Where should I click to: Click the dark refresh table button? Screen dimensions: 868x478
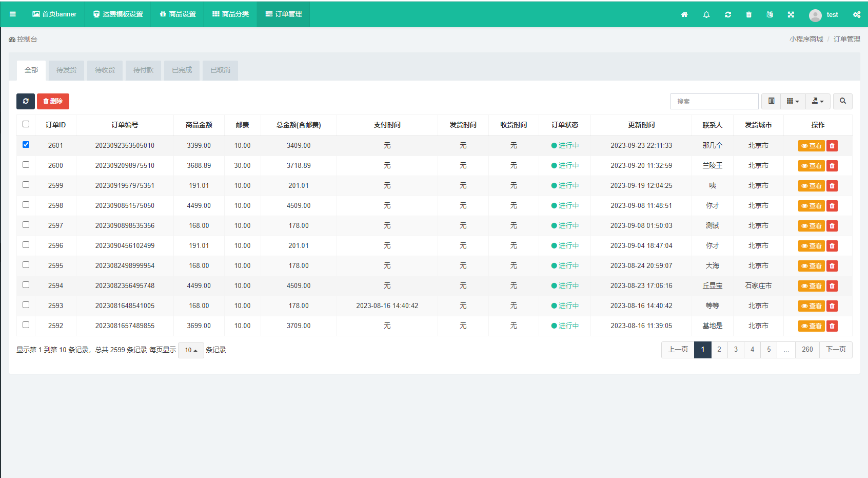point(26,101)
